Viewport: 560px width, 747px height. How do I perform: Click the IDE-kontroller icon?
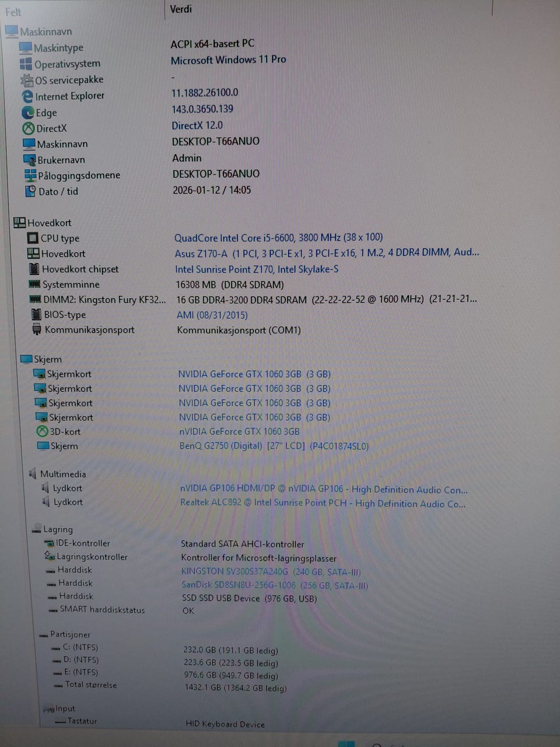[x=49, y=543]
